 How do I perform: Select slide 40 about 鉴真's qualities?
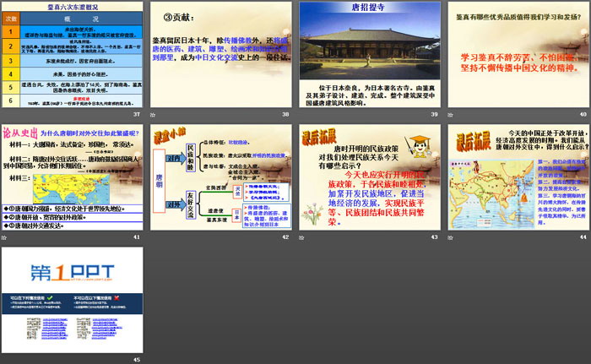point(517,54)
